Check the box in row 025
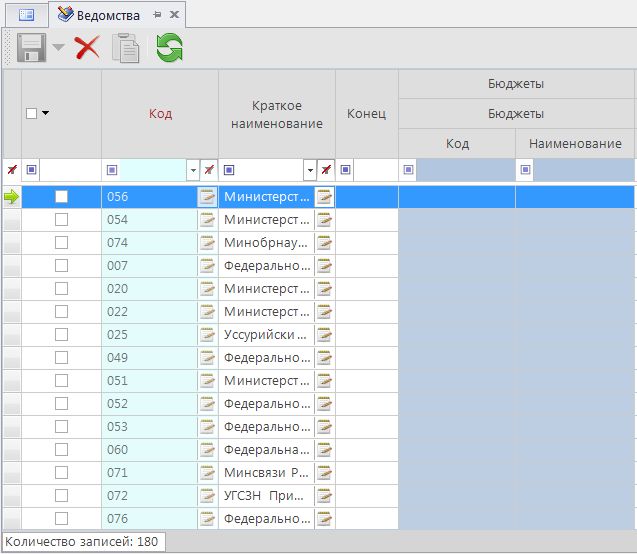Image resolution: width=637 pixels, height=554 pixels. (x=62, y=335)
